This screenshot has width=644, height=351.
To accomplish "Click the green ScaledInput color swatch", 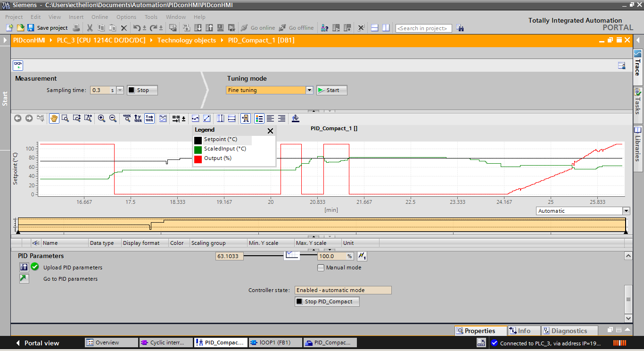I will [198, 150].
